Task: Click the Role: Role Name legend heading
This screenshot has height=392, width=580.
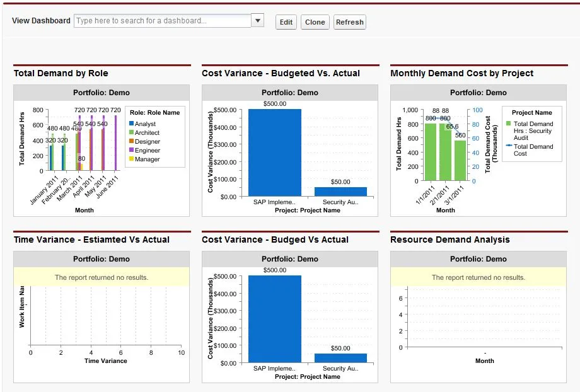Action: coord(154,112)
